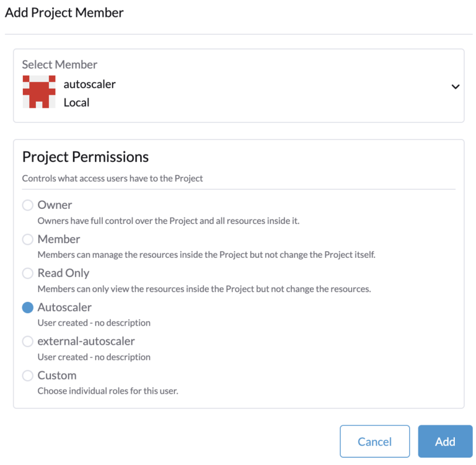Viewport: 476px width, 465px height.
Task: Click the 'Members can manage the resources' description
Action: coord(206,255)
